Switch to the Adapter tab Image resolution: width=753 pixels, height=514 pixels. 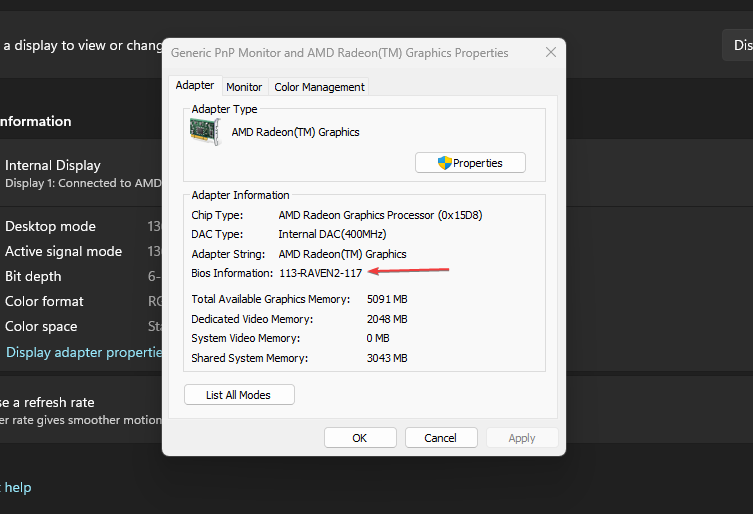coord(195,86)
